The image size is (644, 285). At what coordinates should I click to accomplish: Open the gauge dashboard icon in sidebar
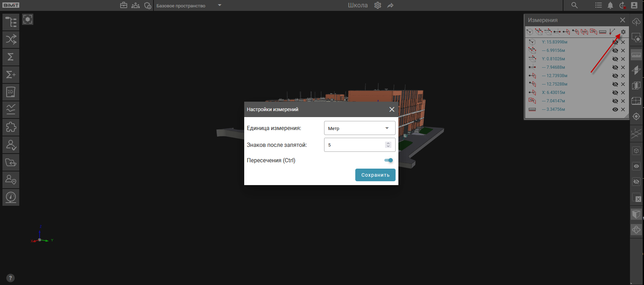click(11, 197)
